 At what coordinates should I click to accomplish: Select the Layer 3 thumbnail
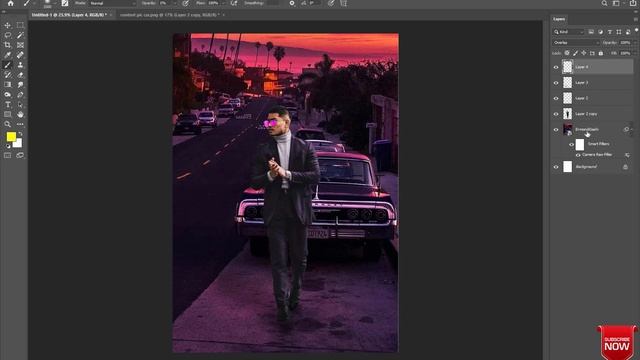point(568,83)
